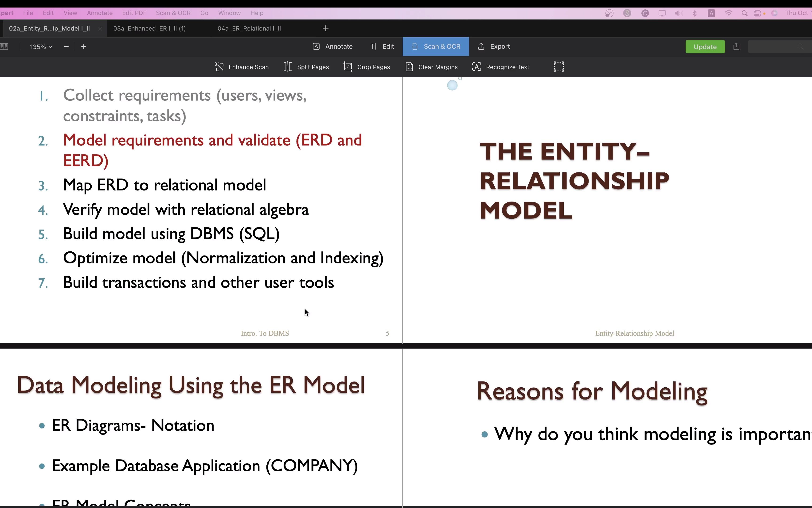
Task: Close the 02a_Entity_R...ip_Model tab
Action: pos(100,29)
